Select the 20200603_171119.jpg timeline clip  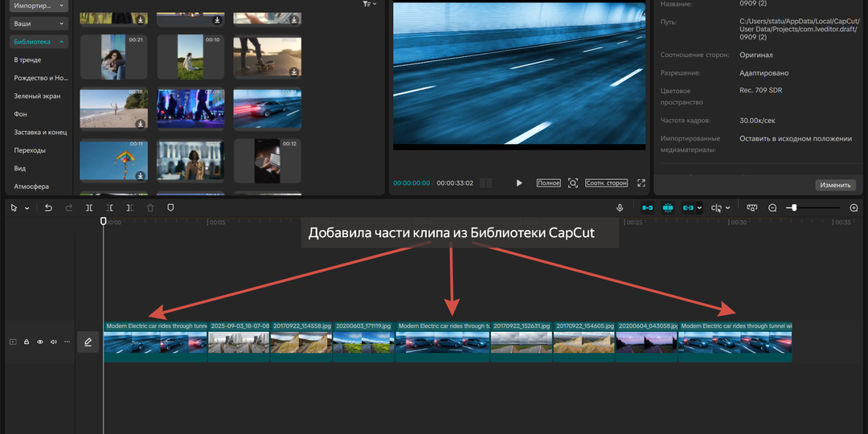point(364,342)
